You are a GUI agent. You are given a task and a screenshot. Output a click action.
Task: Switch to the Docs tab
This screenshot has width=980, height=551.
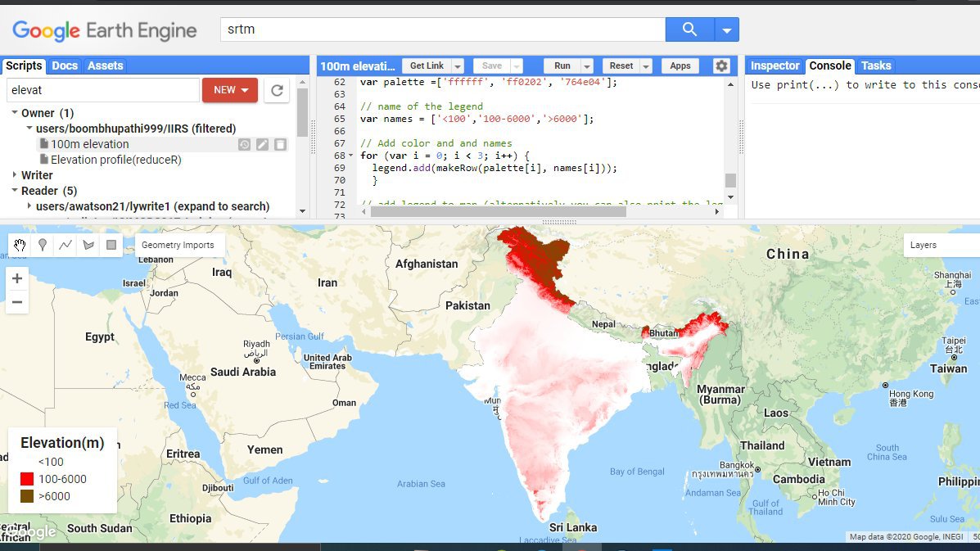[65, 65]
